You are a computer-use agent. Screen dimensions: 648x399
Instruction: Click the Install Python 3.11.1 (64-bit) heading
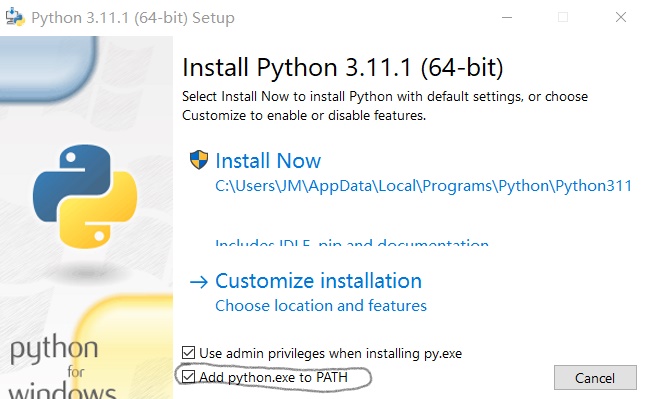click(343, 67)
